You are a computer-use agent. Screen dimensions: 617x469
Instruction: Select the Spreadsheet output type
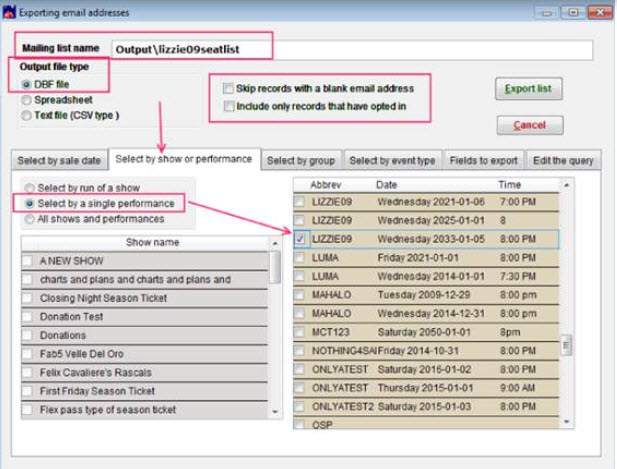[26, 100]
